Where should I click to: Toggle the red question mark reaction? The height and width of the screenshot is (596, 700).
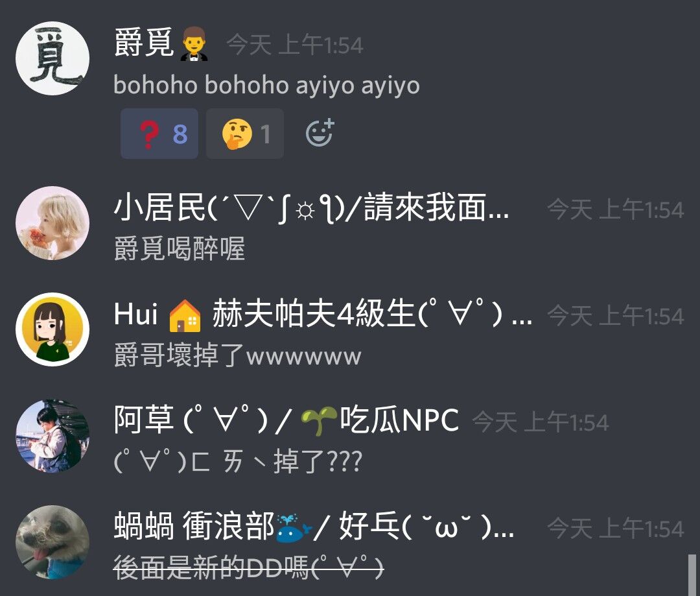click(159, 134)
